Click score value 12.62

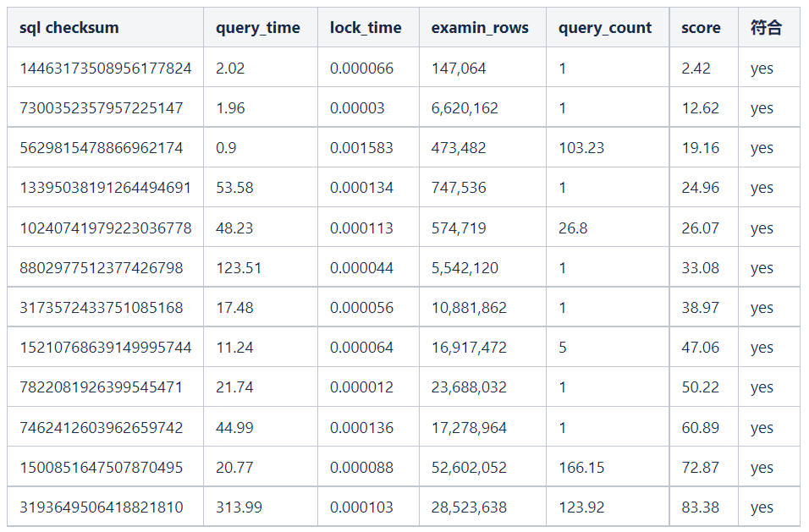coord(700,107)
